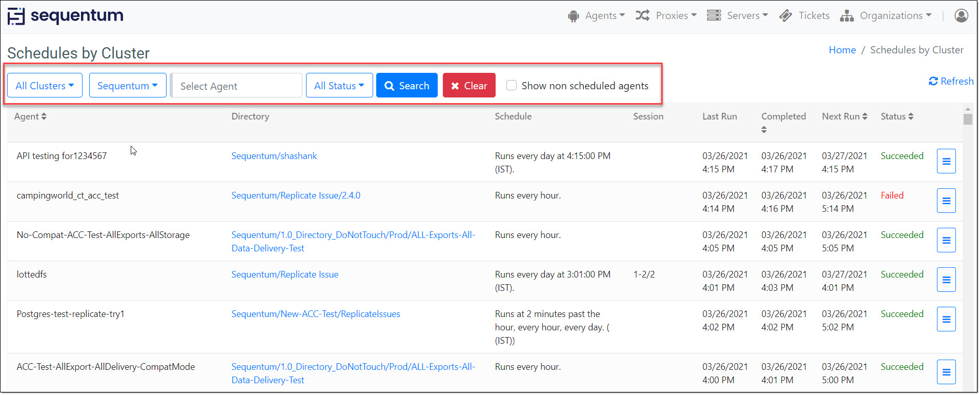980x395 pixels.
Task: Open action menu for lottedfs row
Action: pyautogui.click(x=946, y=280)
